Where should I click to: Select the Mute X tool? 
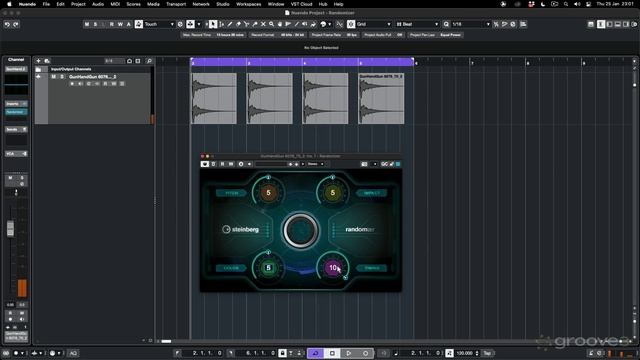263,24
